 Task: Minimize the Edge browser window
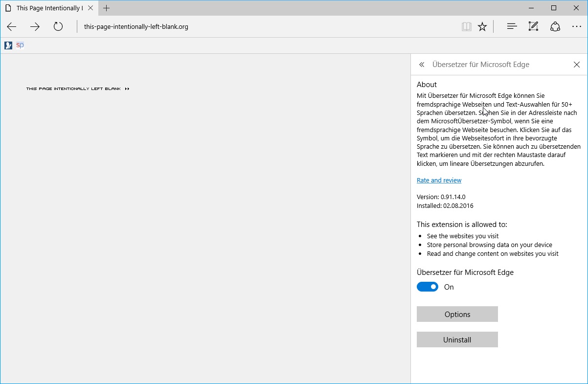point(531,8)
